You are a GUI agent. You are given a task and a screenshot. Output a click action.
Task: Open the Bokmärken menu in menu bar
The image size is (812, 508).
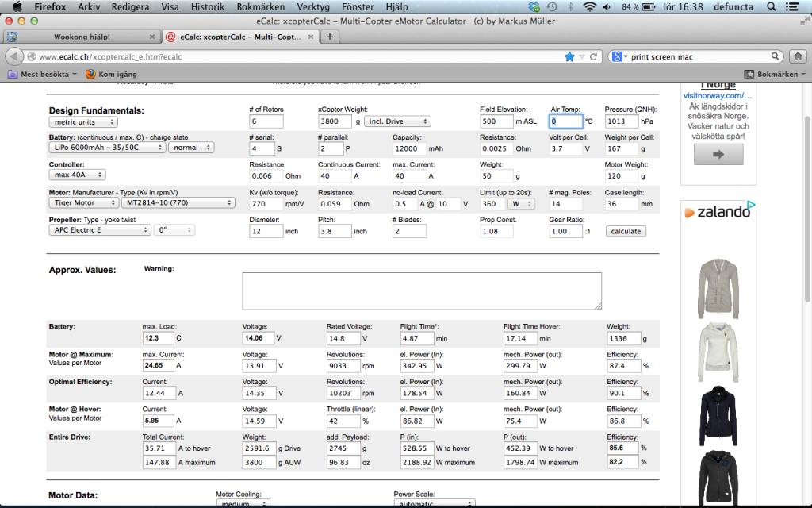260,6
